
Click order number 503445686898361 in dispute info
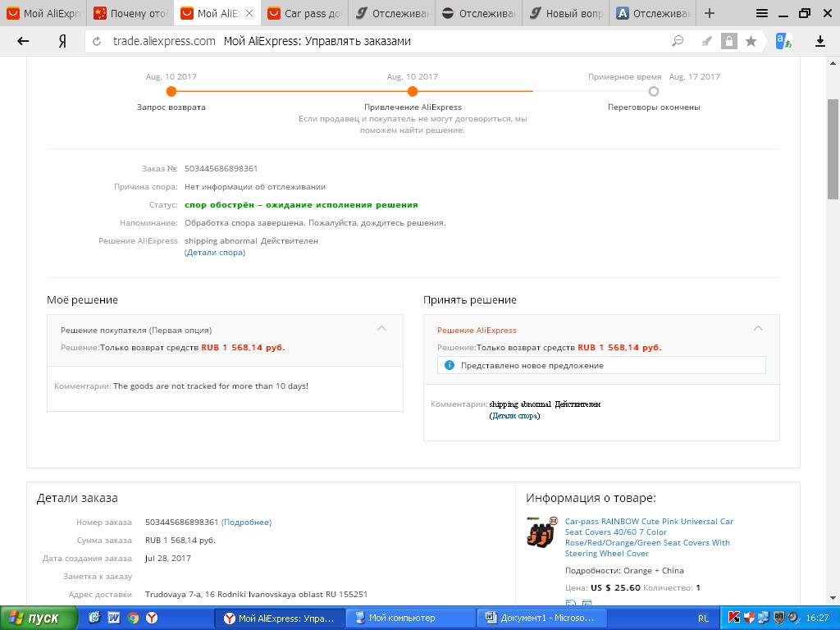coord(221,169)
